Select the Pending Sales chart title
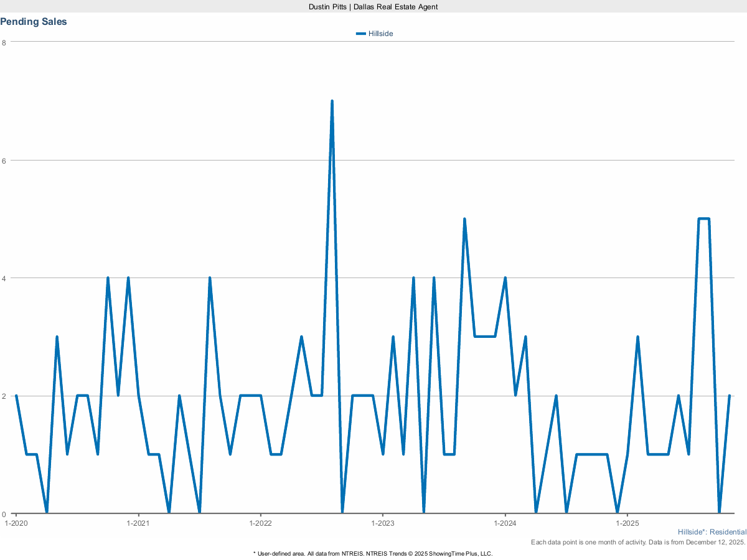The width and height of the screenshot is (747, 560). 34,21
